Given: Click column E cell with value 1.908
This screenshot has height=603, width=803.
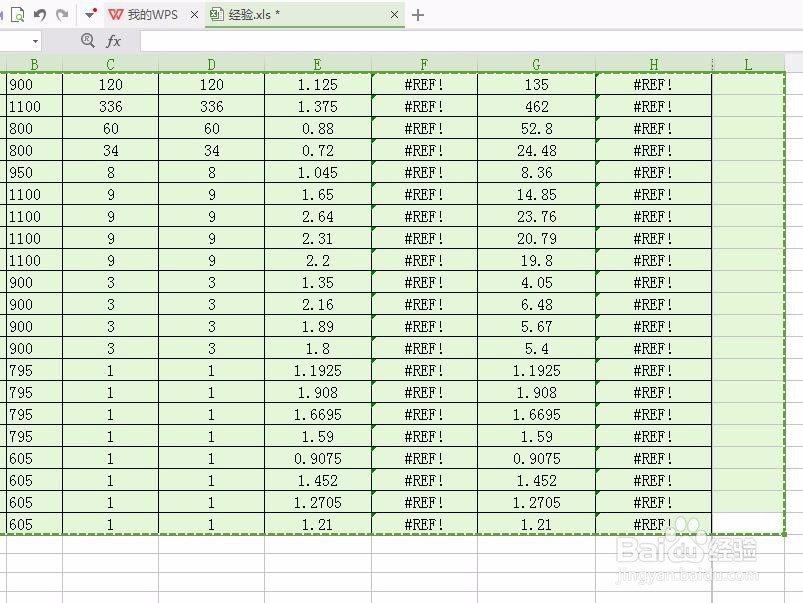Looking at the screenshot, I should pyautogui.click(x=318, y=393).
